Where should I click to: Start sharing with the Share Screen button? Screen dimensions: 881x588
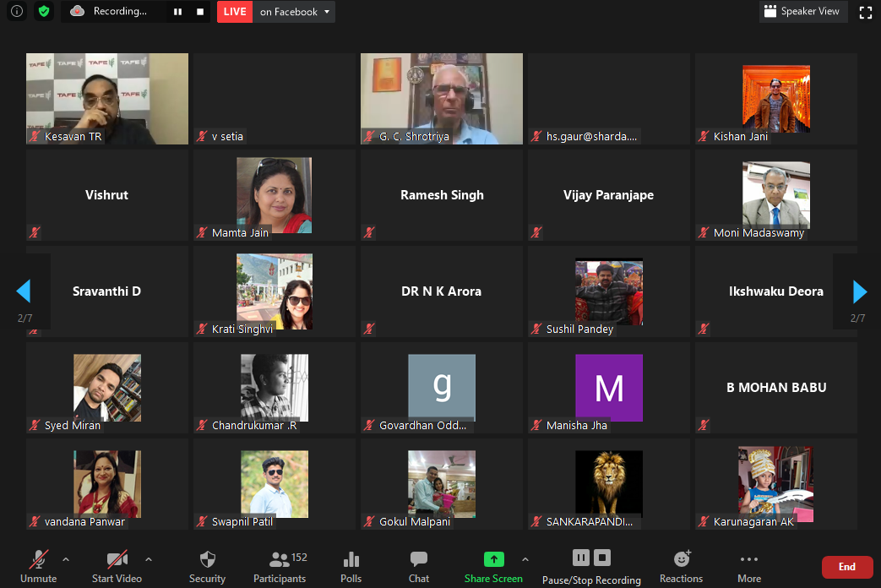[x=493, y=567]
